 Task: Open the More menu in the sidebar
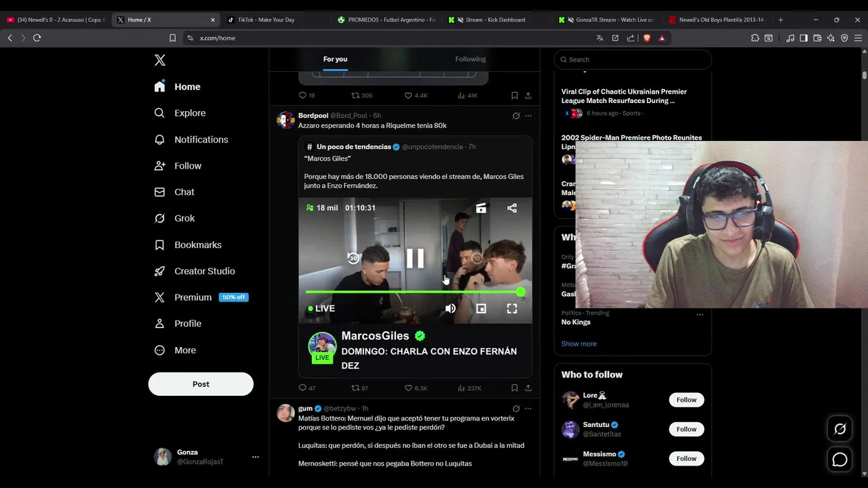(175, 350)
